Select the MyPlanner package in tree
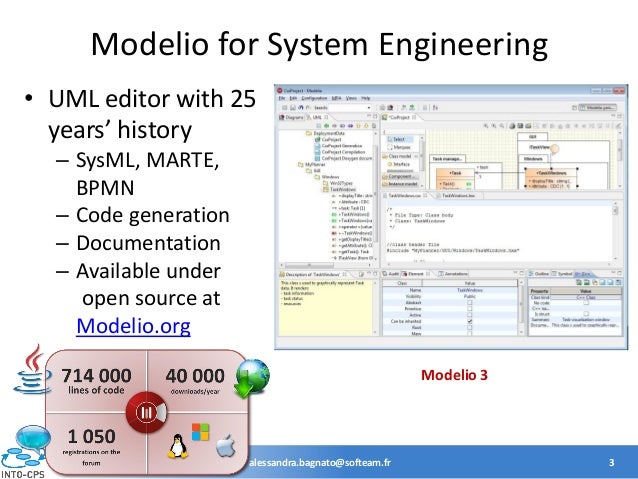This screenshot has height=479, width=638. click(312, 165)
